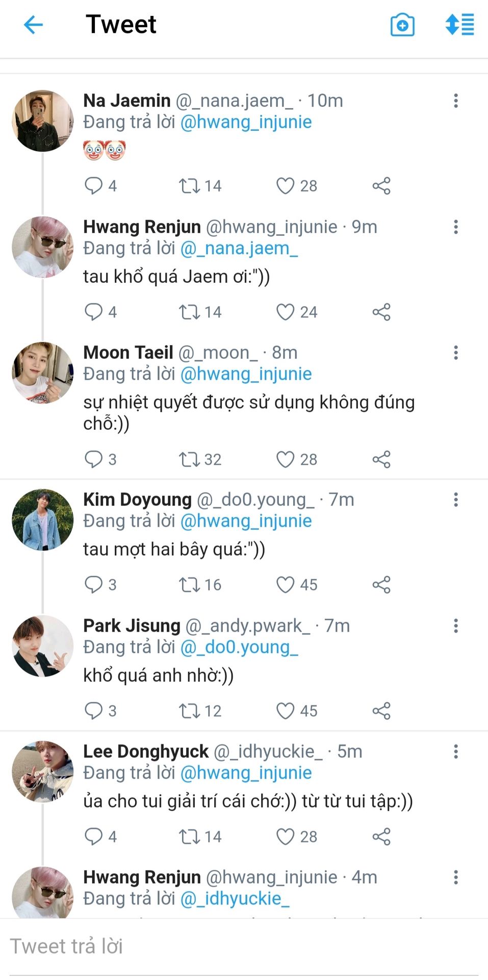Tap the sort replies icon in header
The width and height of the screenshot is (488, 980).
[x=459, y=24]
